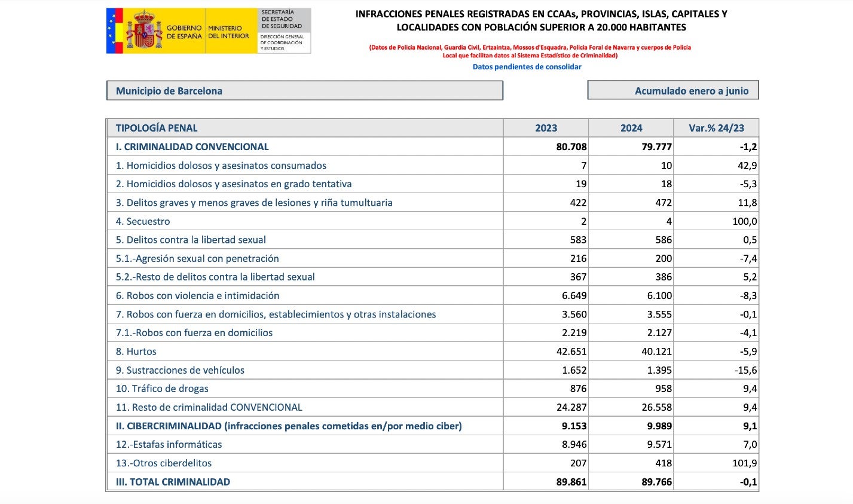Screen dimensions: 853x504
Task: Click the European Union flag stars emblem
Action: click(110, 30)
